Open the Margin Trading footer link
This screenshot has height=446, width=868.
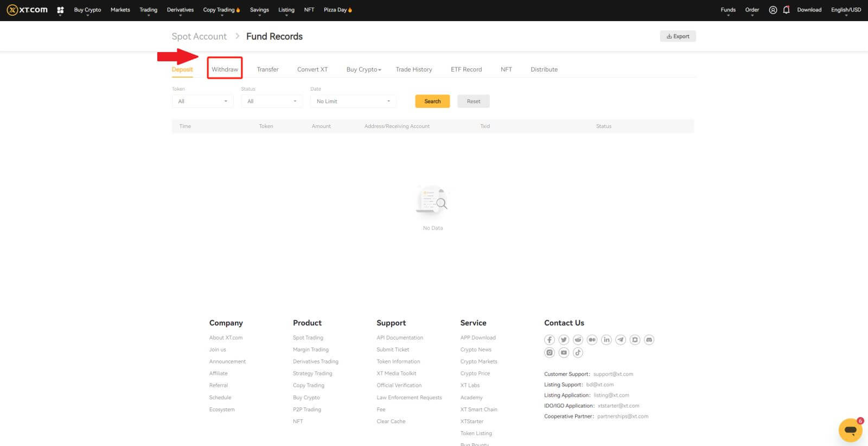click(x=310, y=349)
